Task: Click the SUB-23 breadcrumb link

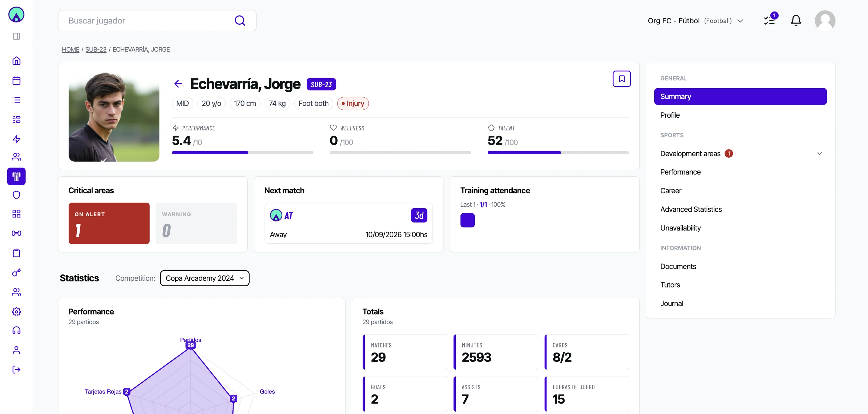Action: pos(96,49)
